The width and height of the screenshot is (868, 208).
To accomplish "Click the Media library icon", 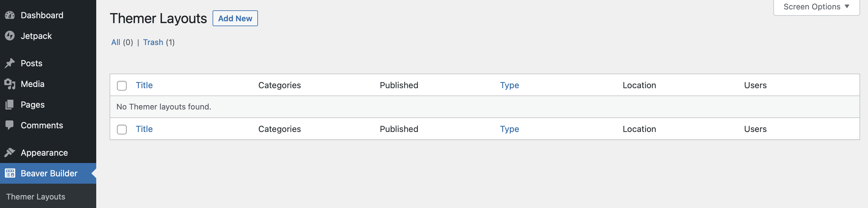I will pos(10,84).
